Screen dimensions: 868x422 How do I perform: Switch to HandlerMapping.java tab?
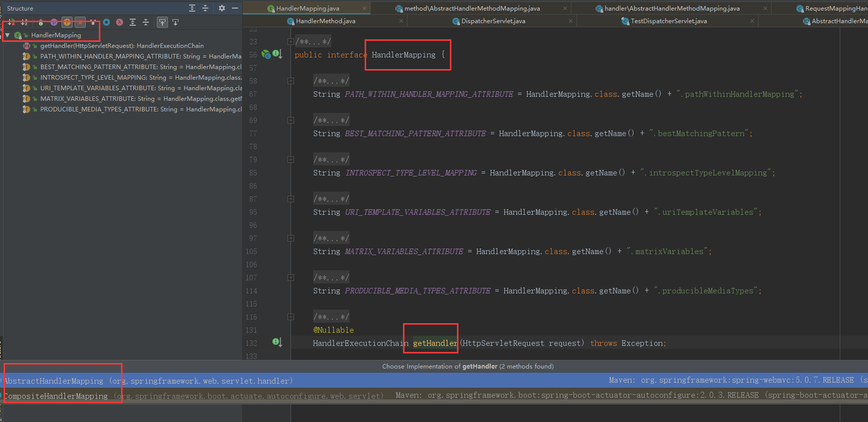307,8
